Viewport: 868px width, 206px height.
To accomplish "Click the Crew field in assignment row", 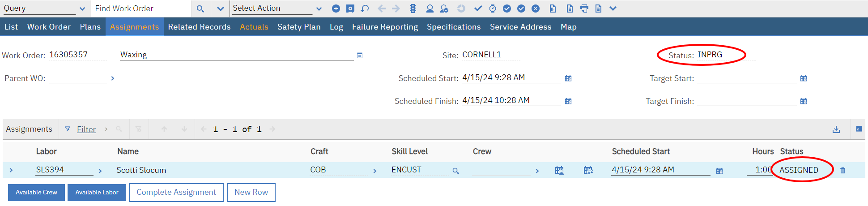I will pyautogui.click(x=501, y=170).
